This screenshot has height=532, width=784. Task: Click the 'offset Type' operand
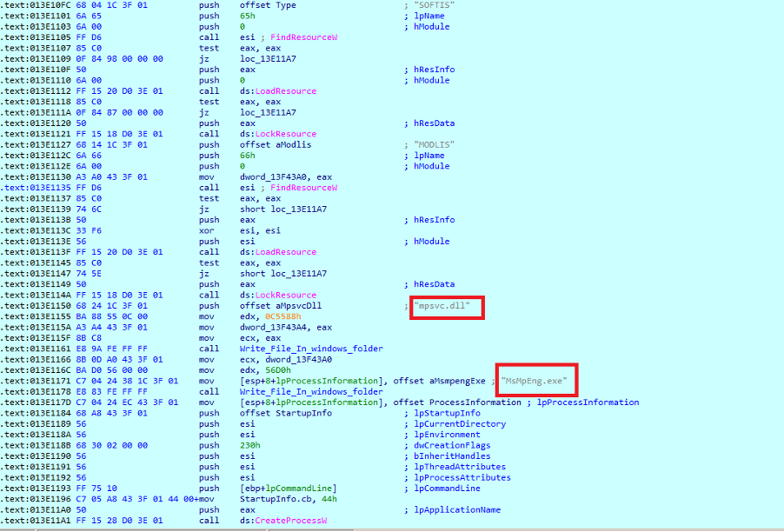(268, 5)
